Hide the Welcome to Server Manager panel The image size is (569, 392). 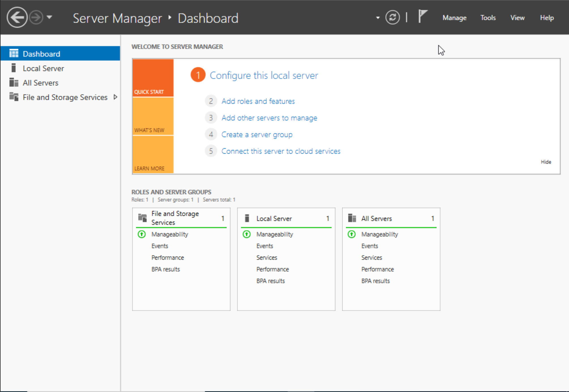(x=546, y=162)
